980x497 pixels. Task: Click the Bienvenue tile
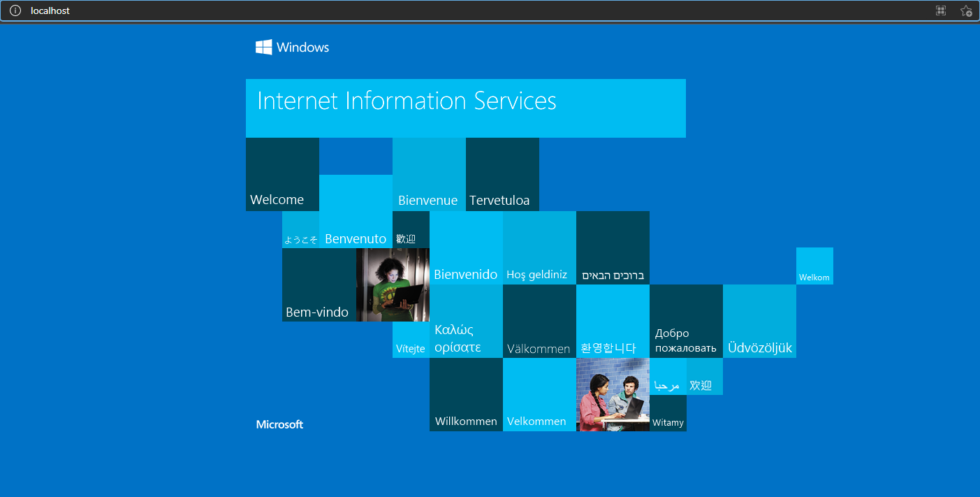pyautogui.click(x=429, y=174)
